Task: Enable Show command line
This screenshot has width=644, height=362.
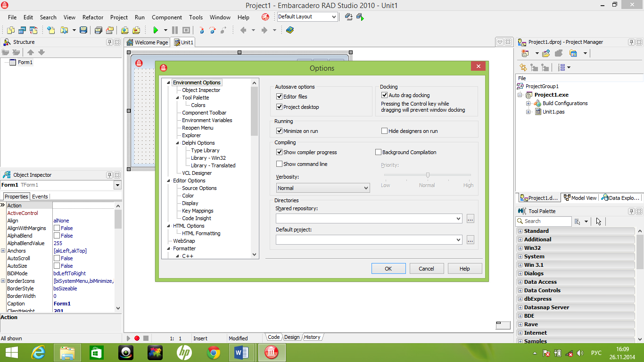Action: [280, 164]
